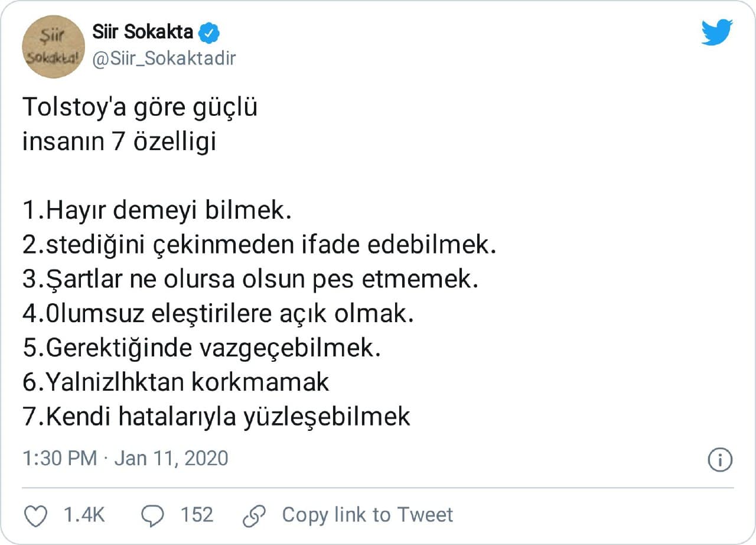Click the Copy link to Tweet text
The height and width of the screenshot is (545, 756).
(x=367, y=515)
